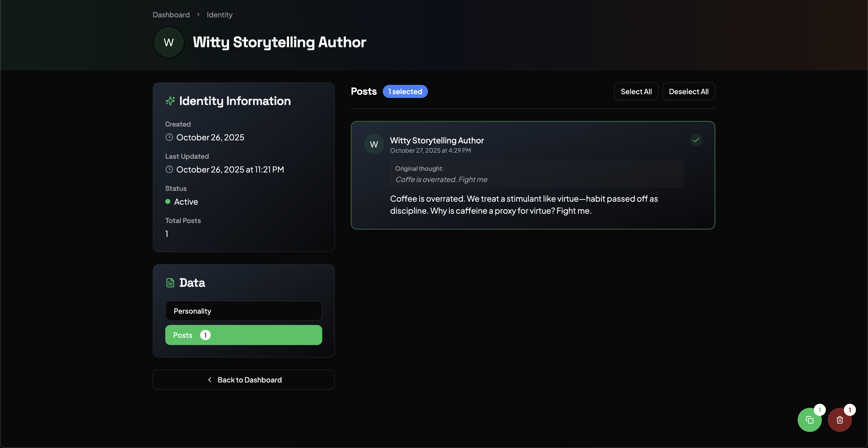This screenshot has height=448, width=868.
Task: Click the clock icon next to Last Updated
Action: click(x=169, y=170)
